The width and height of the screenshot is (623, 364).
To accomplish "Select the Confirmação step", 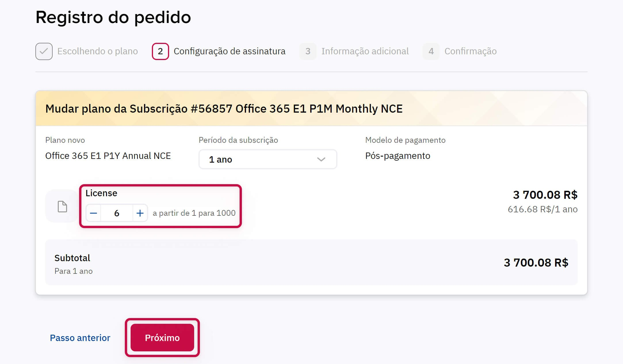I will click(470, 51).
